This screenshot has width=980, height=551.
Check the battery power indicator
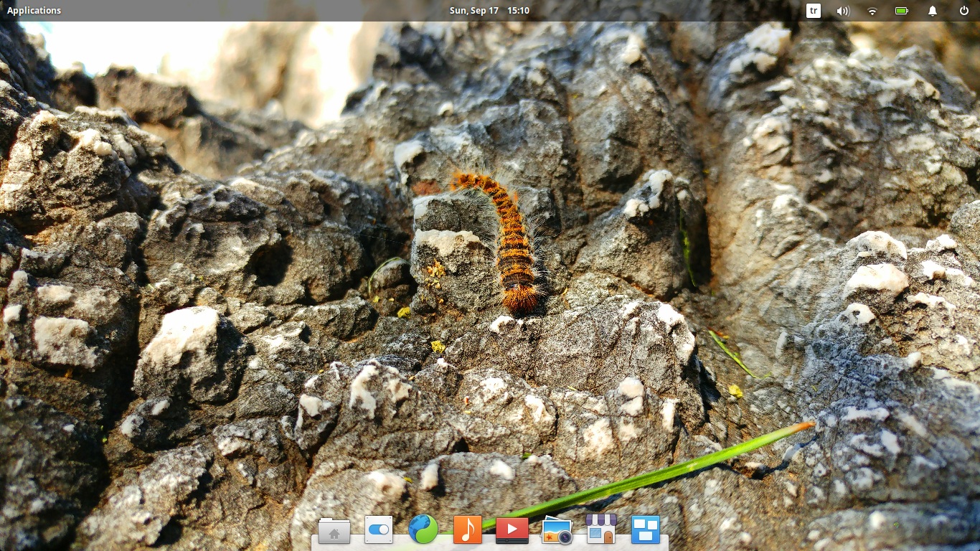pyautogui.click(x=902, y=11)
